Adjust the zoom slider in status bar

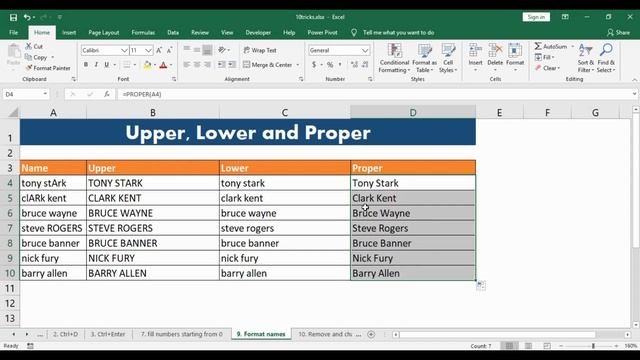tap(593, 346)
